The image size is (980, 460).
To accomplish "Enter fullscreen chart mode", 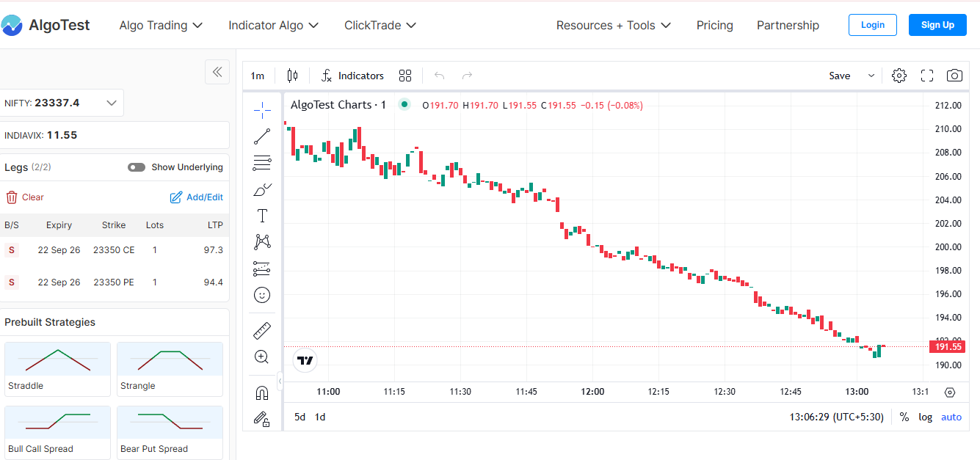I will tap(927, 76).
